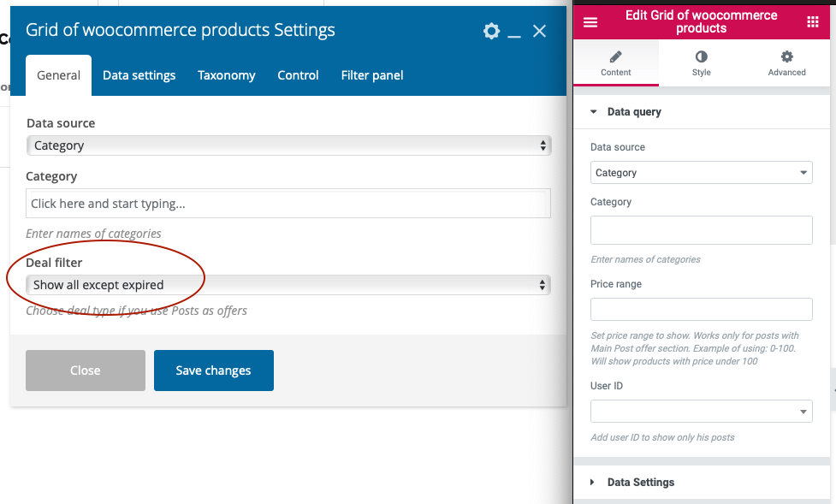Close dialog with the X icon
Image resolution: width=836 pixels, height=504 pixels.
539,32
